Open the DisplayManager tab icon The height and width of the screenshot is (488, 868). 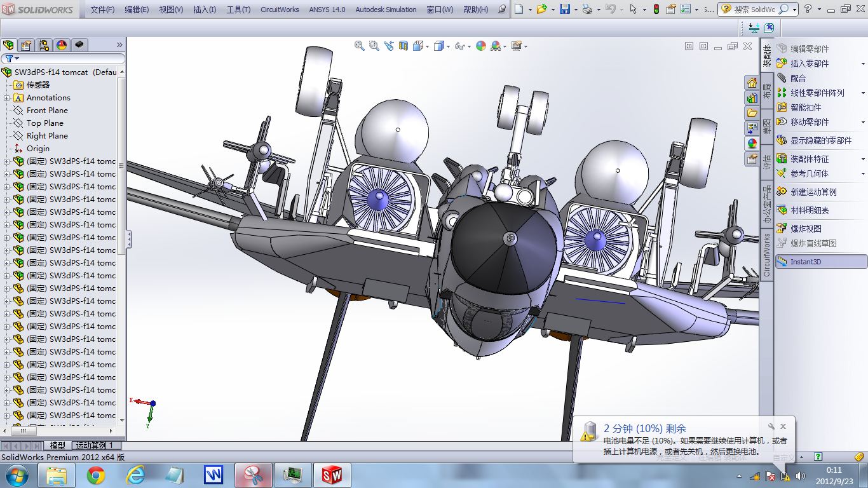click(62, 45)
